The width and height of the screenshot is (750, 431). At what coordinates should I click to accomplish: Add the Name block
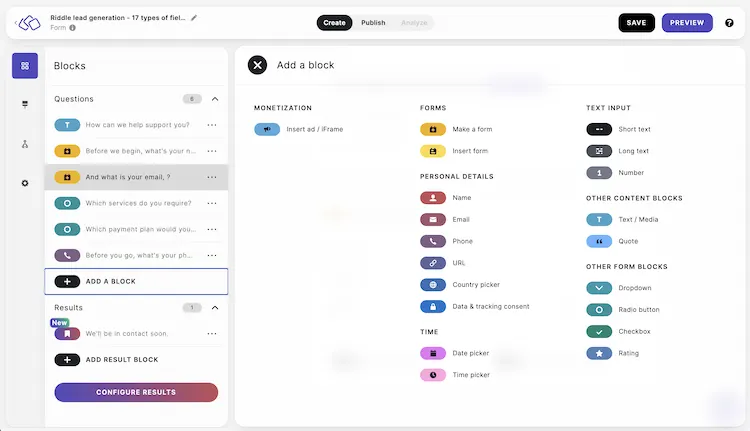coord(446,198)
